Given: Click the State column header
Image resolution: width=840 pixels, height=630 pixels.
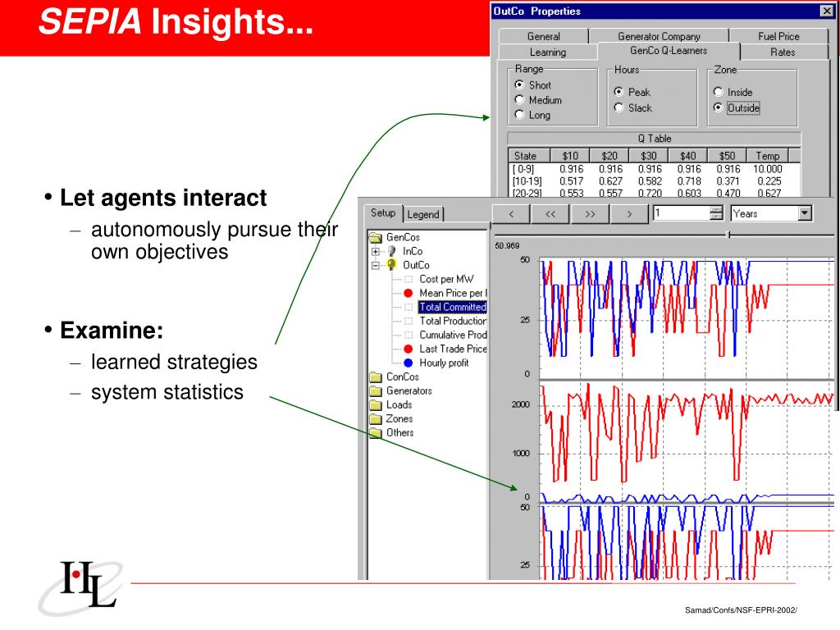Looking at the screenshot, I should coord(528,155).
